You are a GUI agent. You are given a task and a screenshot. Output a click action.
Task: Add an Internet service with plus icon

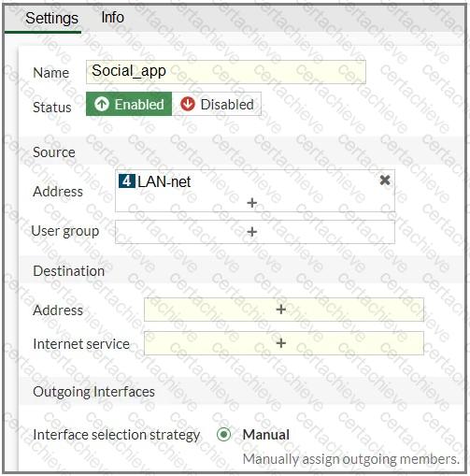pos(281,343)
